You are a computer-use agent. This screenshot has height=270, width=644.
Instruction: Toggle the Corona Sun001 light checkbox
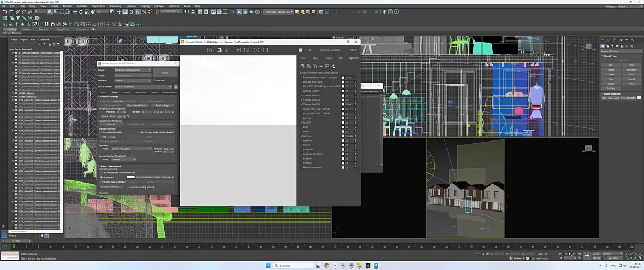pos(302,96)
